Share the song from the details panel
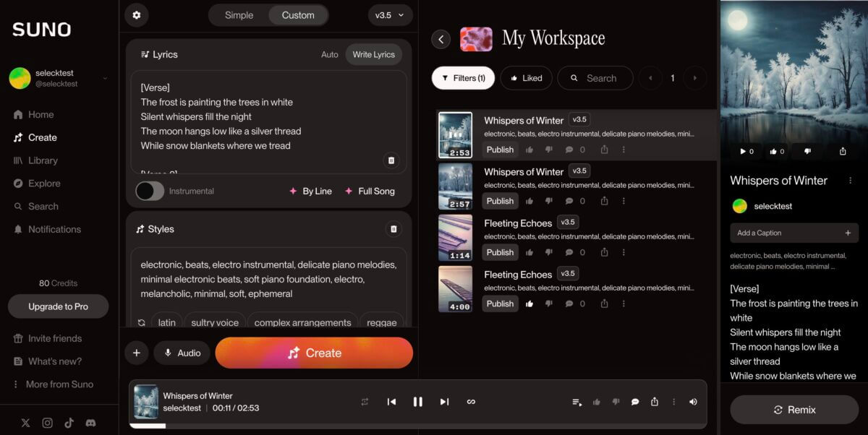The image size is (868, 435). pyautogui.click(x=843, y=151)
